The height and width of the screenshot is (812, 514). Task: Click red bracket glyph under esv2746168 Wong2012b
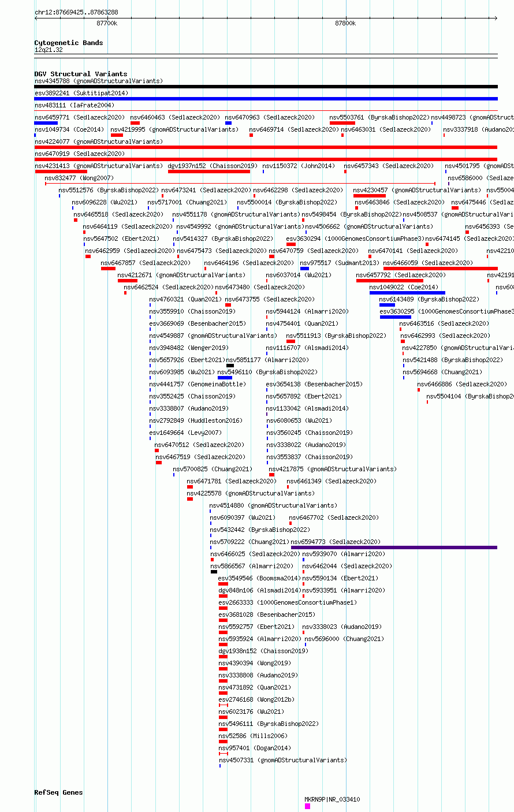point(224,705)
